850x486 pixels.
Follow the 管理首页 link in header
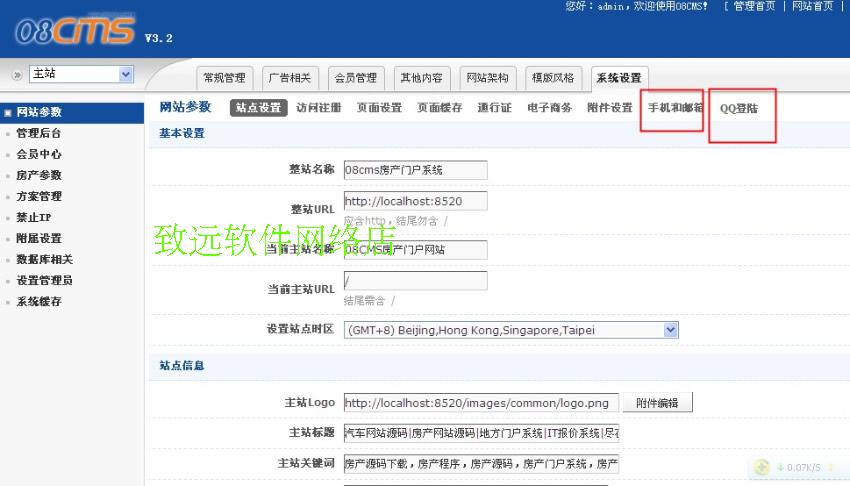click(754, 6)
